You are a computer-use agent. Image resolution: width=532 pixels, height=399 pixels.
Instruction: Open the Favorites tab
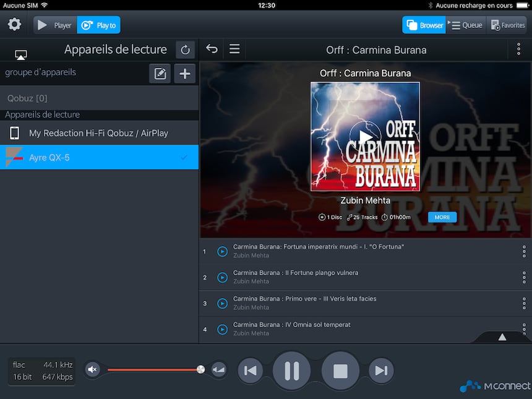tap(507, 25)
